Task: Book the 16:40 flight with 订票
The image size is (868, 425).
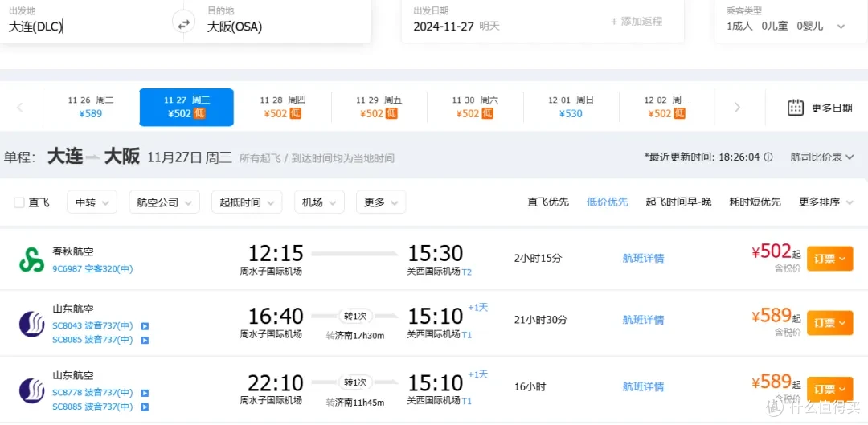Action: pos(829,323)
